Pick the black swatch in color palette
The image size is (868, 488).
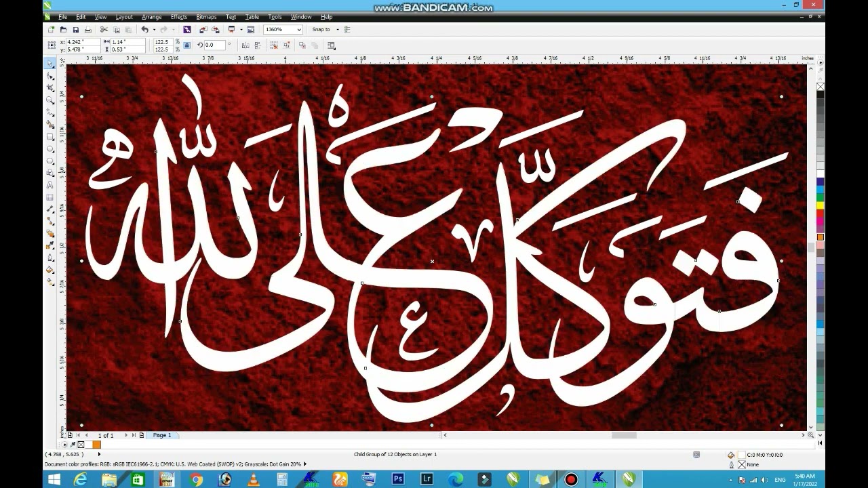pyautogui.click(x=820, y=94)
